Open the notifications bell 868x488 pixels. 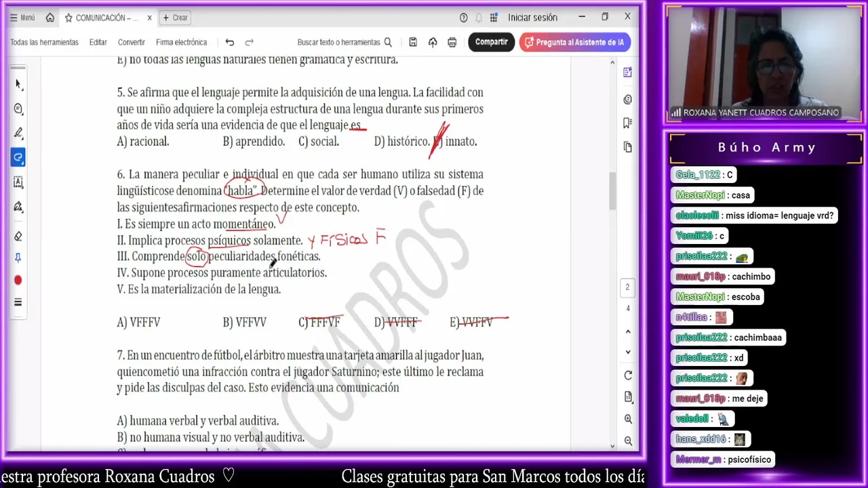pyautogui.click(x=479, y=18)
